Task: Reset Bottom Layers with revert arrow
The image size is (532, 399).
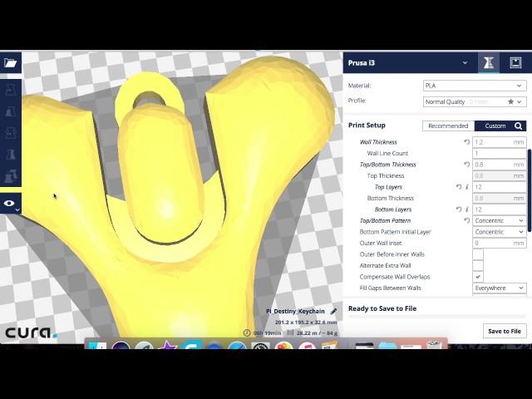Action: point(459,209)
